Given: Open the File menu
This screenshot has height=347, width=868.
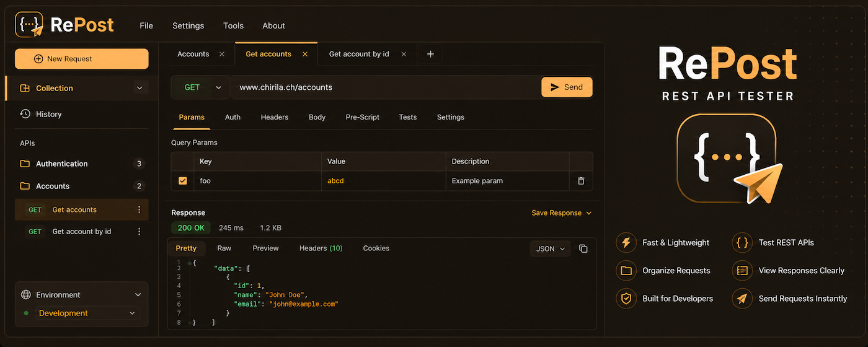Looking at the screenshot, I should click(x=146, y=25).
